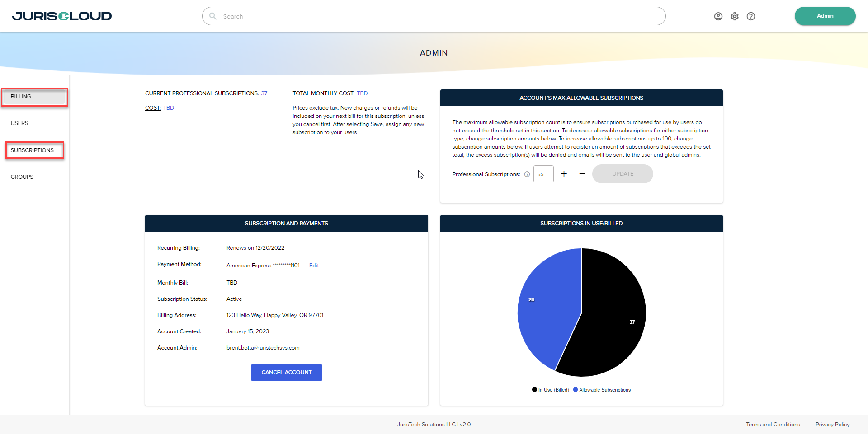The width and height of the screenshot is (868, 434).
Task: Click the Professional Subscriptions info tooltip icon
Action: point(527,174)
